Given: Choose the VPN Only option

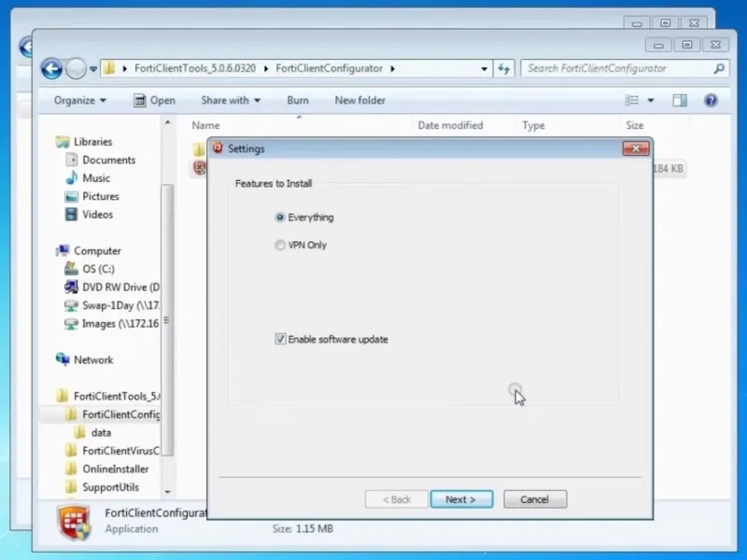Looking at the screenshot, I should (x=280, y=245).
